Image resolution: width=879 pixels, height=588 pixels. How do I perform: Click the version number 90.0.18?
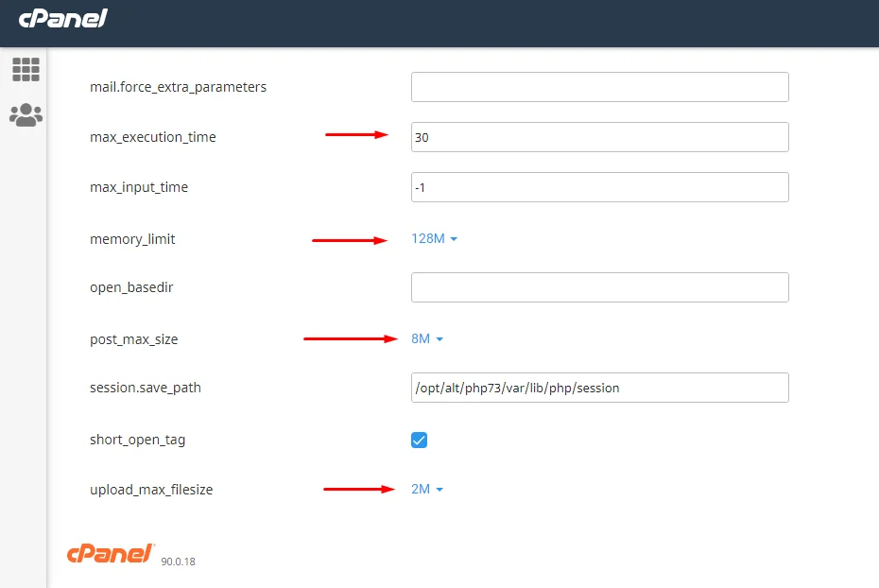point(179,562)
